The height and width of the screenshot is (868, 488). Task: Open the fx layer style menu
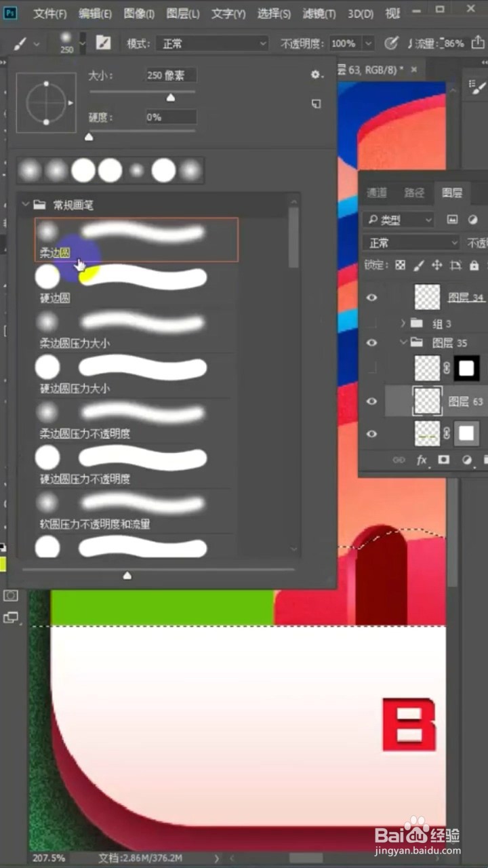tap(422, 460)
